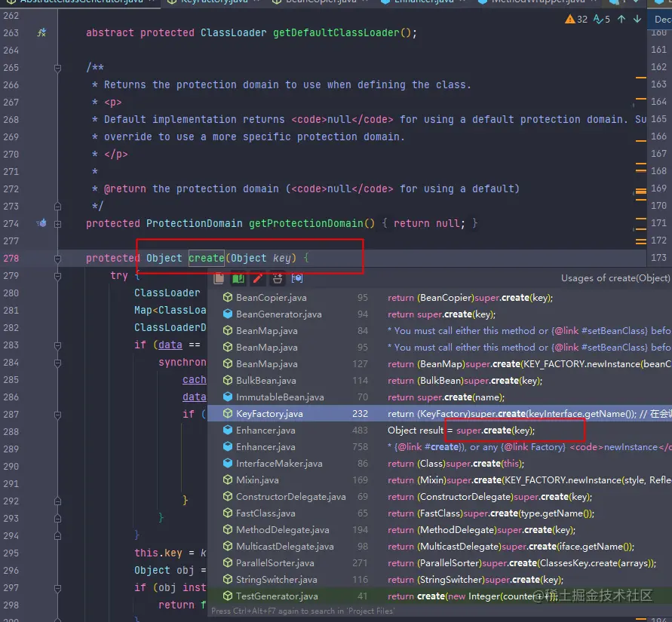The width and height of the screenshot is (672, 622).
Task: Click the class icon beside ParallelSorter.java
Action: [228, 563]
